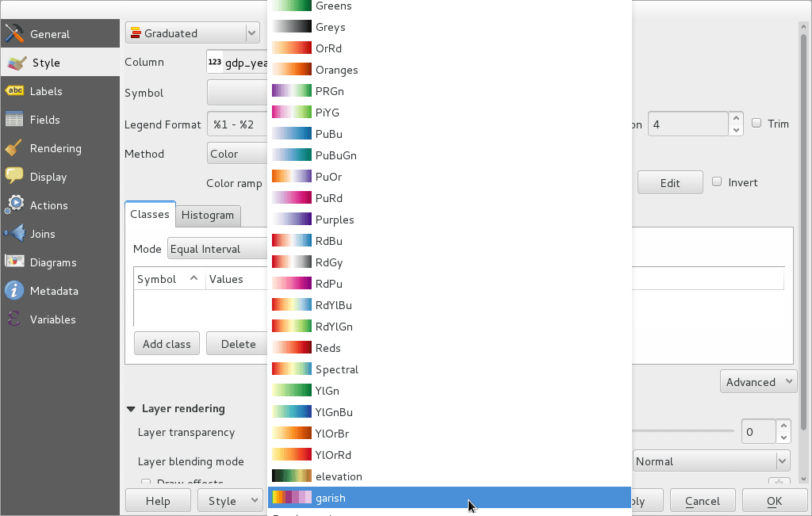The height and width of the screenshot is (516, 812).
Task: Toggle the Draw effects option
Action: click(146, 482)
